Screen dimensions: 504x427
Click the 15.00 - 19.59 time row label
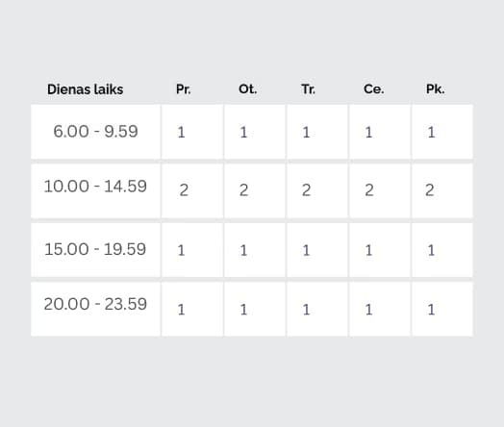pyautogui.click(x=96, y=250)
